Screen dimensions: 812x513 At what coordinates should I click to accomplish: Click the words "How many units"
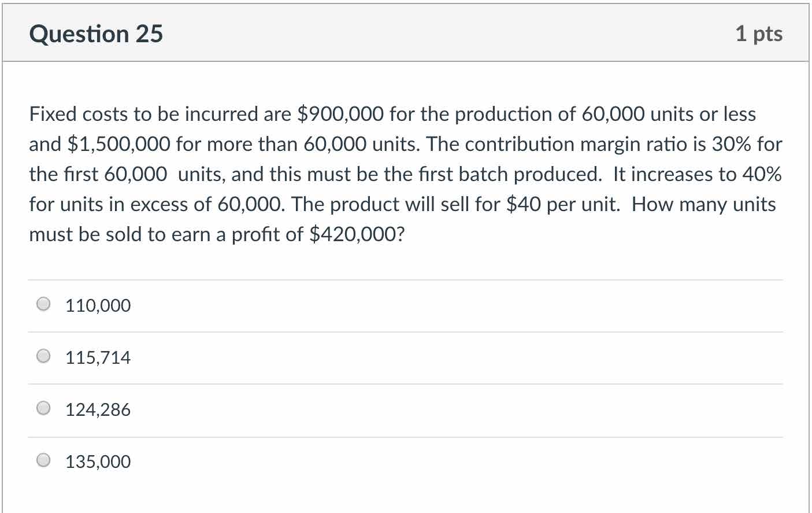703,204
